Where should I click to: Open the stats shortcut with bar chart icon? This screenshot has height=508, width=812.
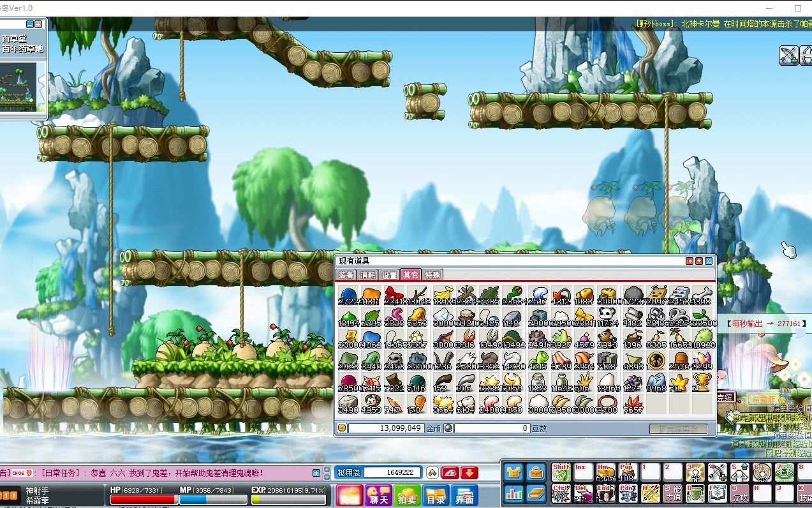tap(514, 493)
